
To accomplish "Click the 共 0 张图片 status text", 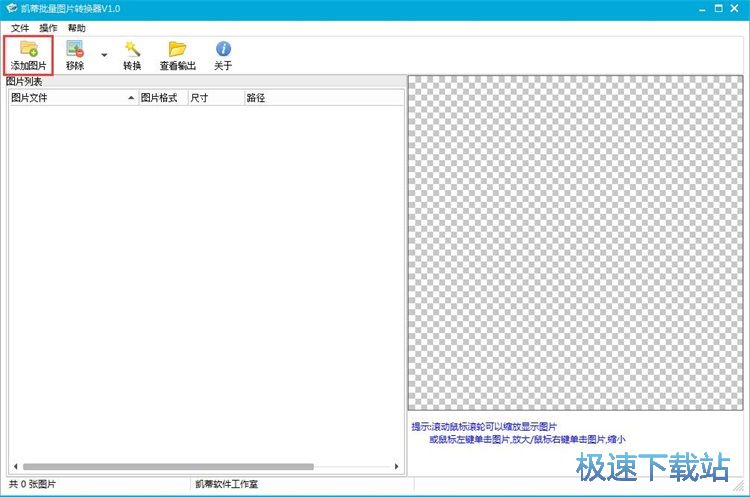I will click(32, 484).
